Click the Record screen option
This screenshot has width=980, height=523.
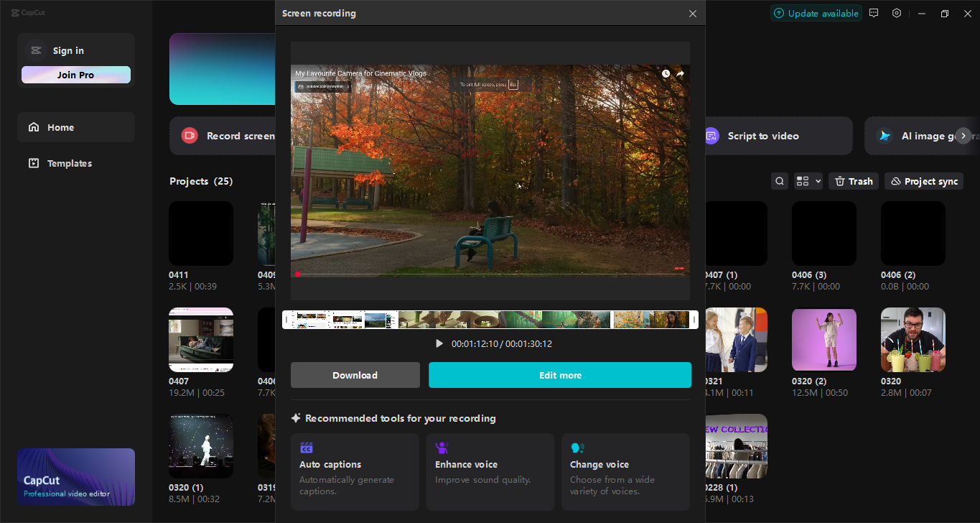[223, 136]
